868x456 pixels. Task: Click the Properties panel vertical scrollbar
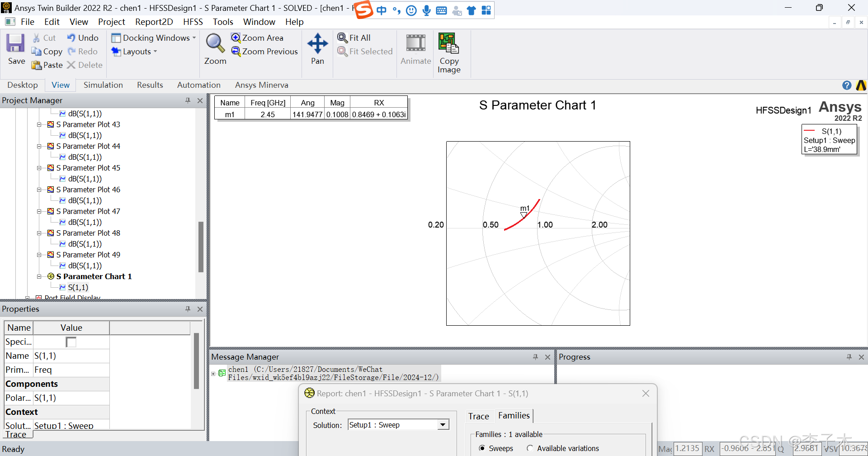(196, 361)
